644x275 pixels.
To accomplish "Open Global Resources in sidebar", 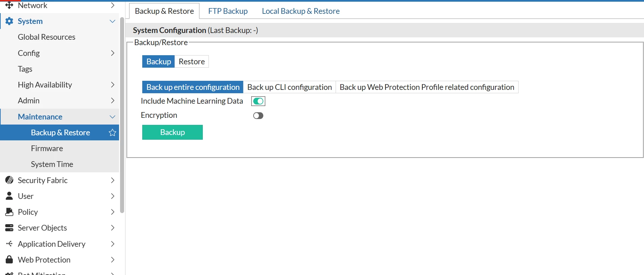I will point(46,37).
